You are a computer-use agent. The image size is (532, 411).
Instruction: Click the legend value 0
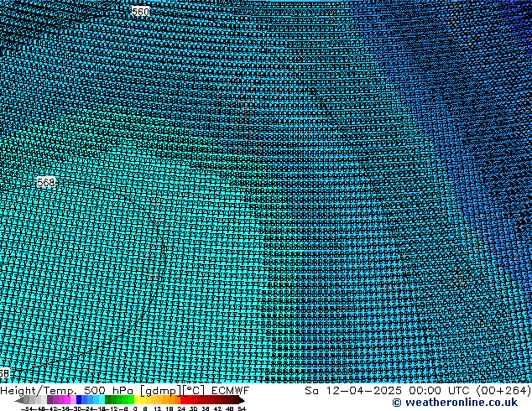click(x=135, y=409)
